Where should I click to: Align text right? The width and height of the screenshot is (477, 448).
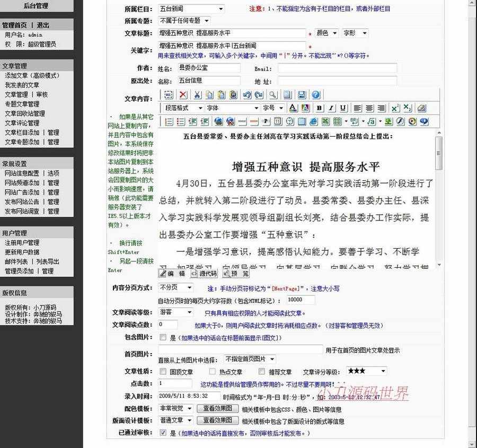(x=381, y=108)
